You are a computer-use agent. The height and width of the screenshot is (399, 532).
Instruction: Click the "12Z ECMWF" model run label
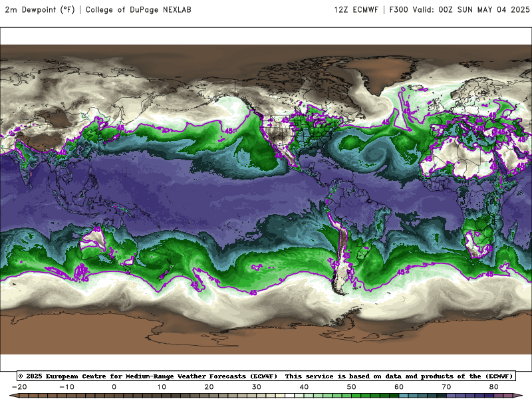tap(356, 10)
